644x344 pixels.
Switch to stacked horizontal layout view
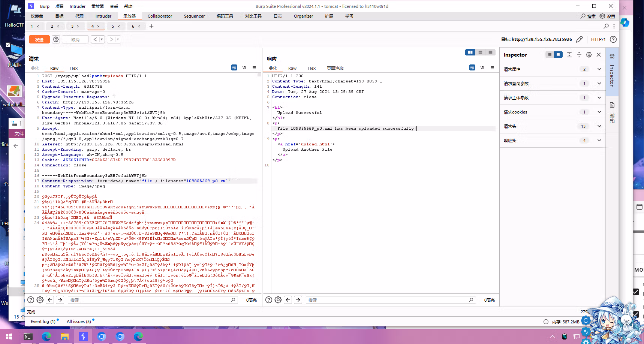pyautogui.click(x=480, y=52)
